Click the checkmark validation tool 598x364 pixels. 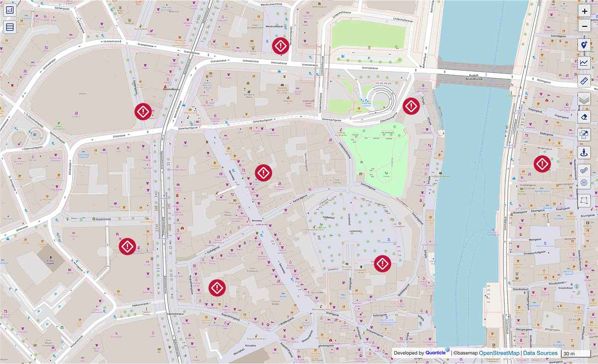pos(585,169)
